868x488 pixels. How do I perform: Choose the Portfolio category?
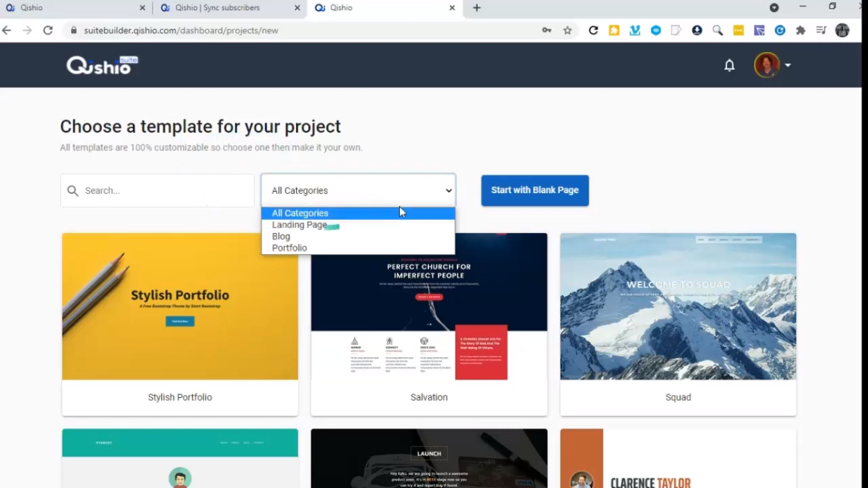pos(358,248)
